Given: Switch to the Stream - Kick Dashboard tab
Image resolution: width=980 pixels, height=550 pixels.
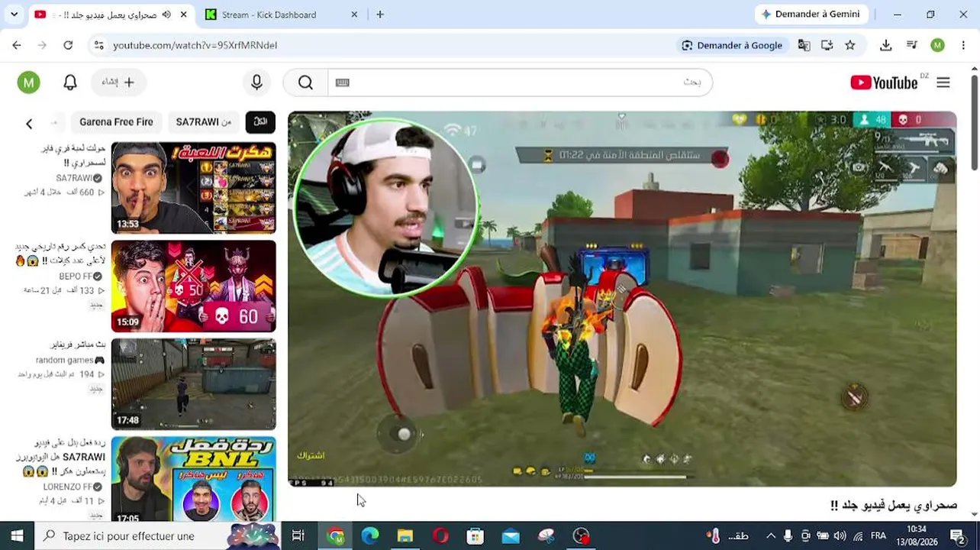Looking at the screenshot, I should coord(282,15).
